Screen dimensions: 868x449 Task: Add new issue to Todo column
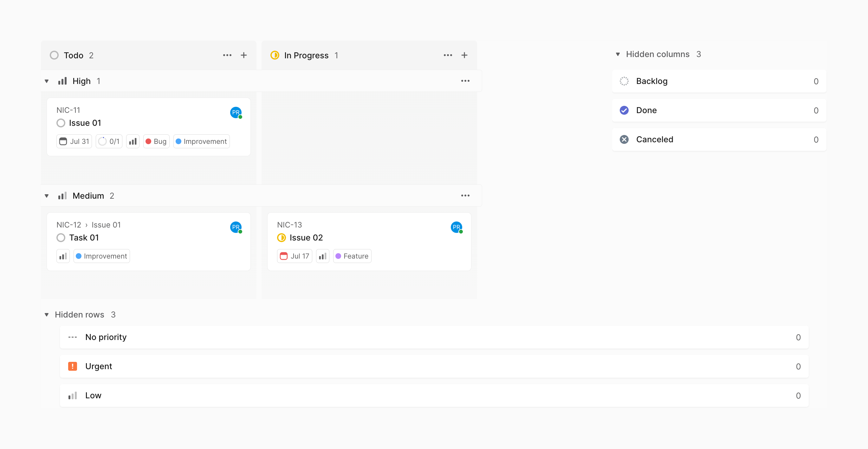click(243, 55)
